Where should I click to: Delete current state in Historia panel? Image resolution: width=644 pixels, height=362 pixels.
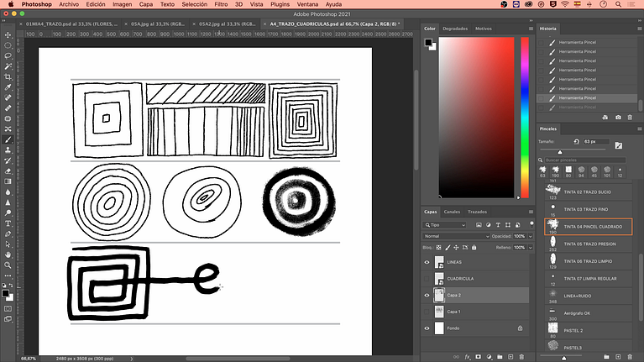pyautogui.click(x=630, y=118)
